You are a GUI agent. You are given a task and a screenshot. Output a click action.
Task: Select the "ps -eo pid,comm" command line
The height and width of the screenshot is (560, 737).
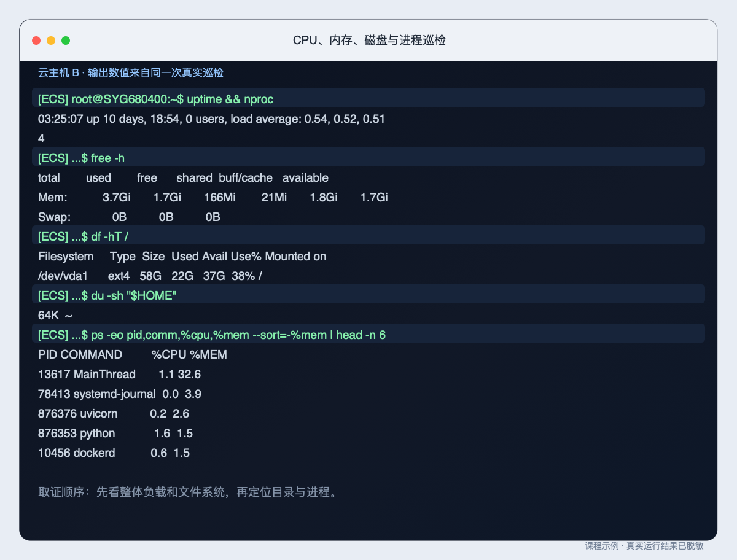[368, 335]
